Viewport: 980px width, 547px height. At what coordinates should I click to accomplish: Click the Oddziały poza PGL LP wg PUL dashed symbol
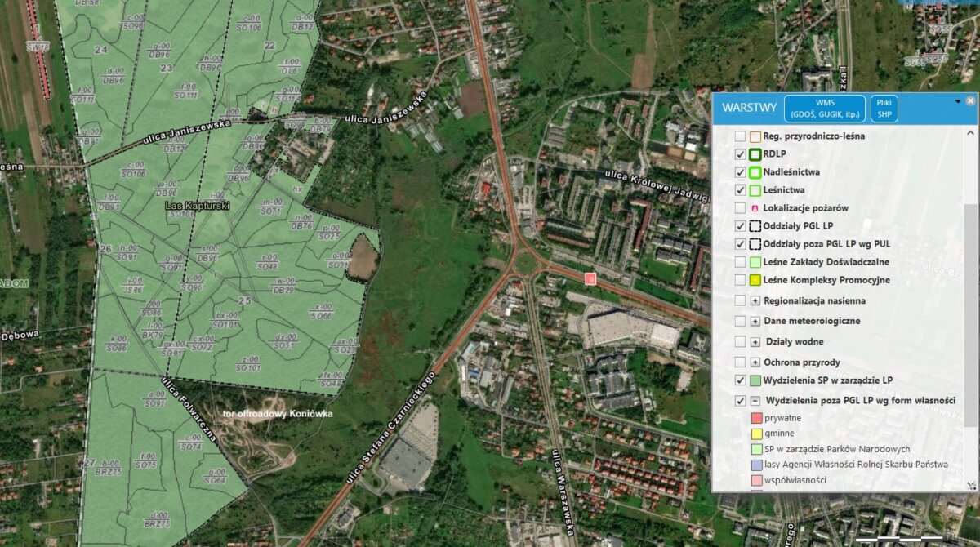tap(755, 244)
